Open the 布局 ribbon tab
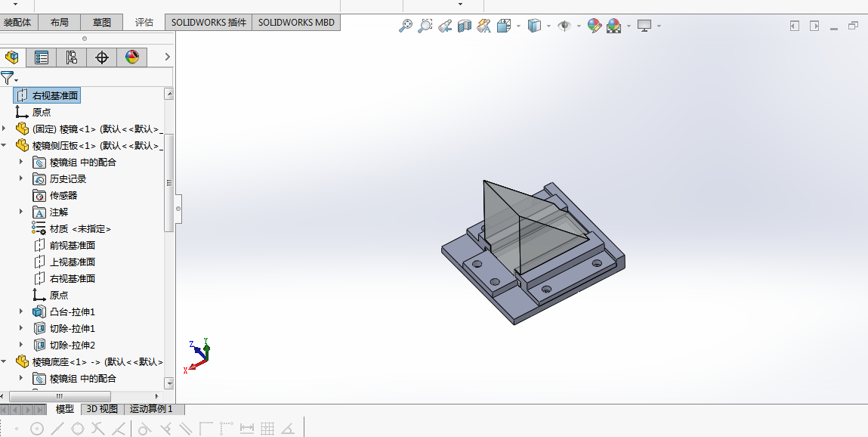 tap(59, 22)
